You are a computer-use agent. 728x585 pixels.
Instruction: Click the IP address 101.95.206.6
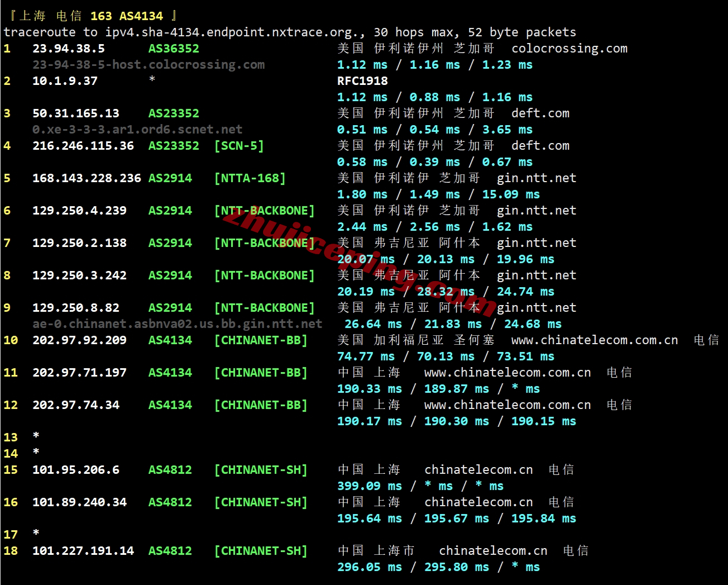click(x=75, y=470)
